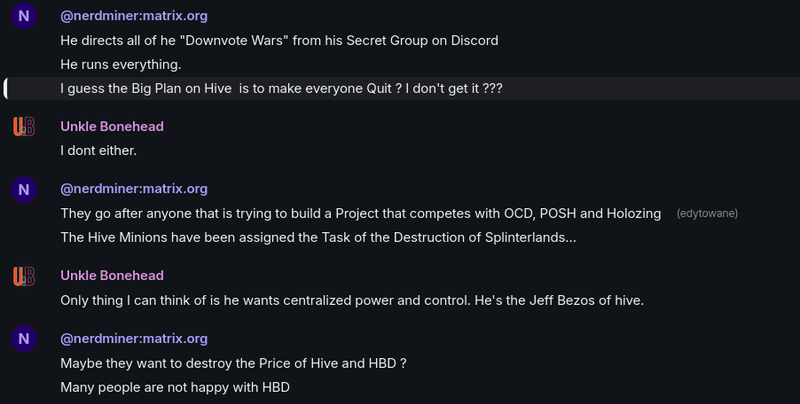Select the message mentioning OCD, POSH and Holozing
The height and width of the screenshot is (404, 800).
click(360, 213)
